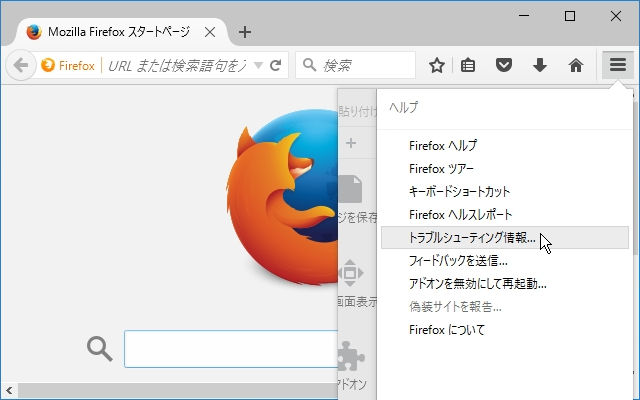Viewport: 640px width, 400px height.
Task: Select Firefox ツアー
Action: coord(504,169)
